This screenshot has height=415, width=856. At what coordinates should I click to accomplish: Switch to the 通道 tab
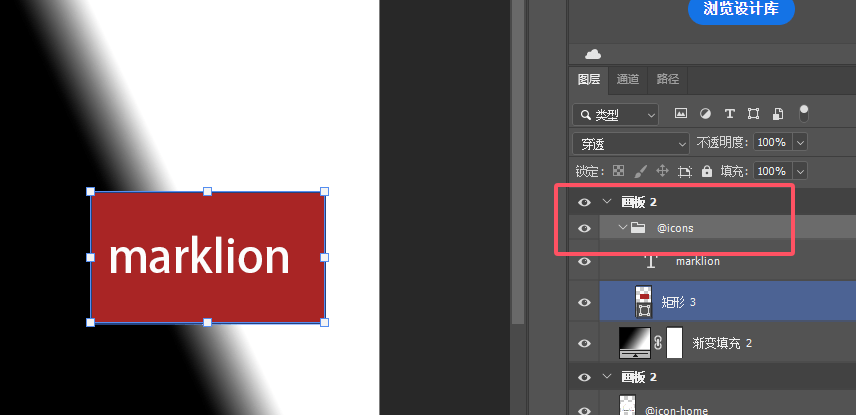628,80
